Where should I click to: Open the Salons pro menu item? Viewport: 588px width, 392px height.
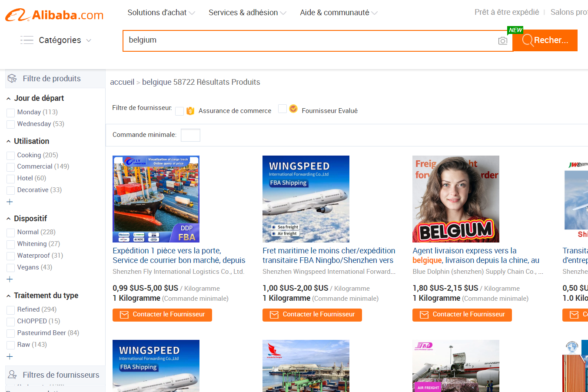(x=569, y=12)
